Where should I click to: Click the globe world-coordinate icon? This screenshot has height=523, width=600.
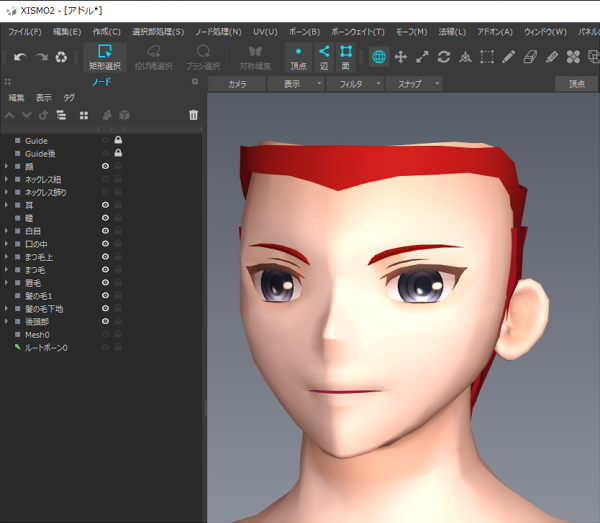coord(379,57)
